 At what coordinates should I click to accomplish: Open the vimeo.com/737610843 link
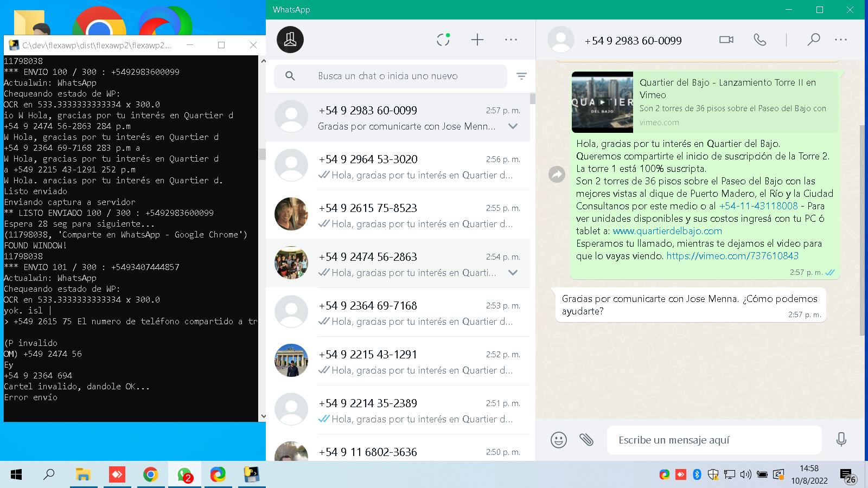[x=732, y=256]
